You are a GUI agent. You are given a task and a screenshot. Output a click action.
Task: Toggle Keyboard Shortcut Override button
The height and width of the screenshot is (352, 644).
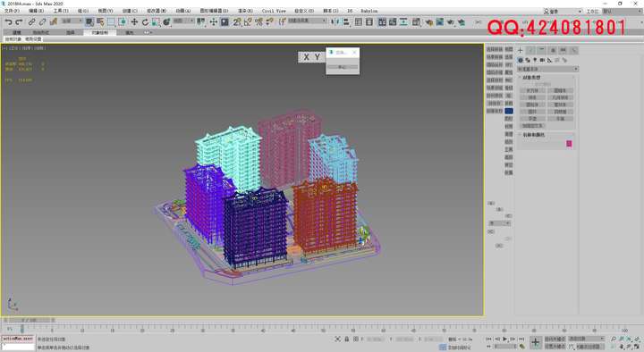(x=225, y=21)
